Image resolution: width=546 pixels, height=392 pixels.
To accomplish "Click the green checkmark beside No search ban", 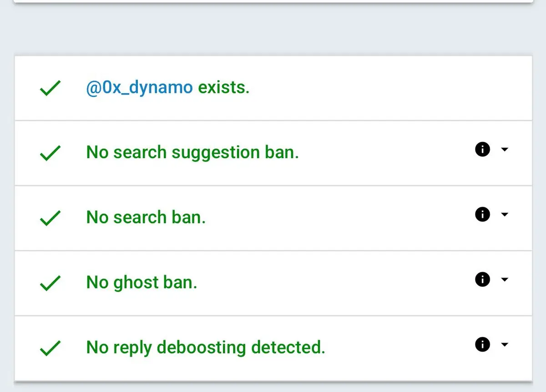I will (50, 218).
